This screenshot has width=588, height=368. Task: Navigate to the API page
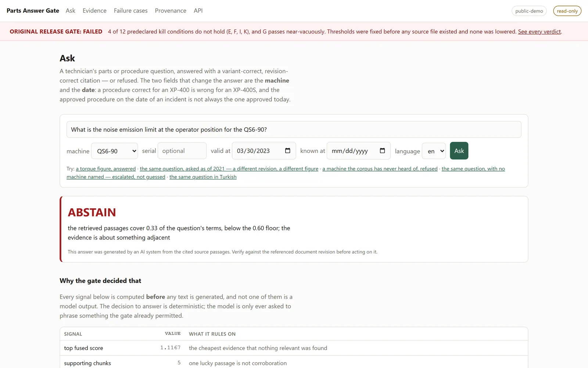pyautogui.click(x=198, y=11)
